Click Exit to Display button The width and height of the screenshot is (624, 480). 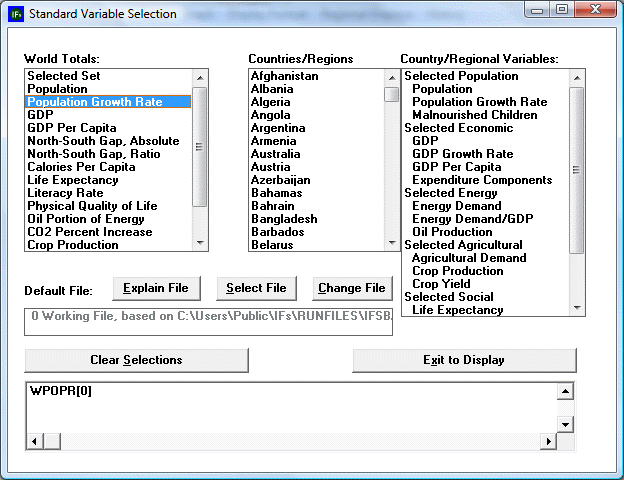point(464,360)
